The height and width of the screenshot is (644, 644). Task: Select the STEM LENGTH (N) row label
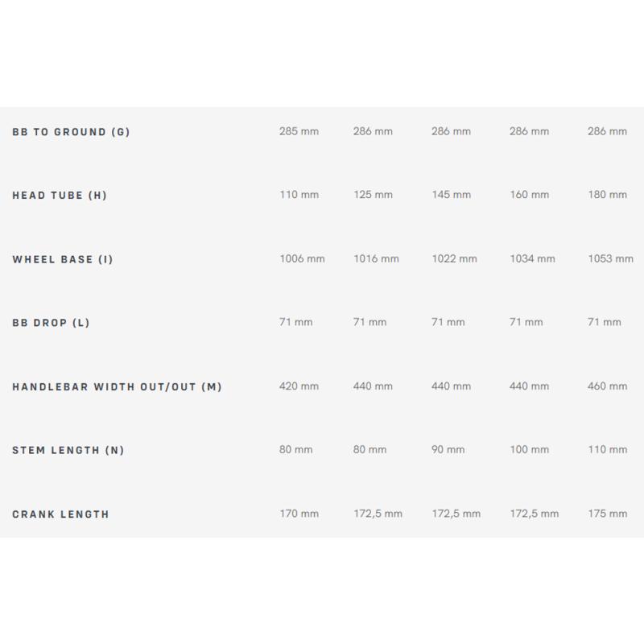click(x=68, y=451)
